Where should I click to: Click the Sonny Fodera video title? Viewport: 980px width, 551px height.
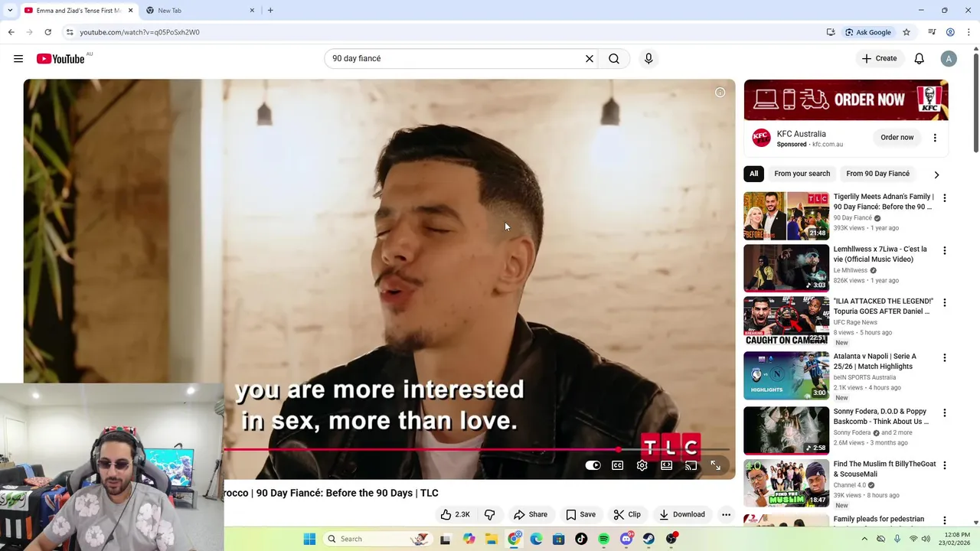(880, 416)
